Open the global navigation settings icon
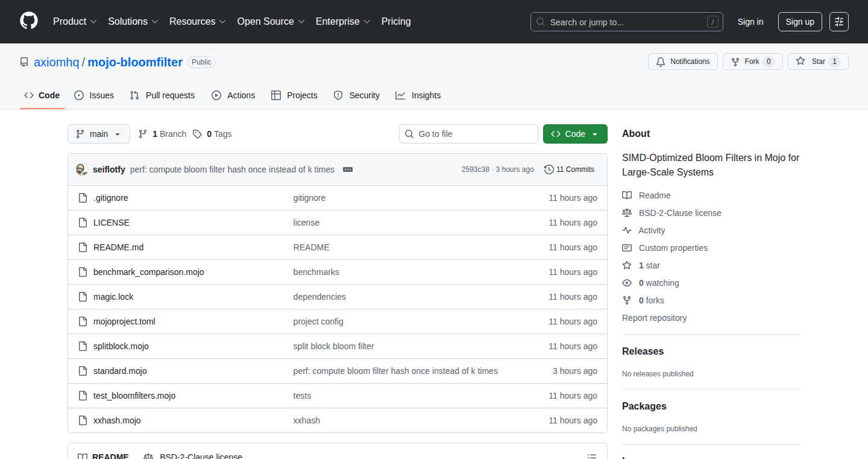The image size is (868, 459). click(x=839, y=22)
